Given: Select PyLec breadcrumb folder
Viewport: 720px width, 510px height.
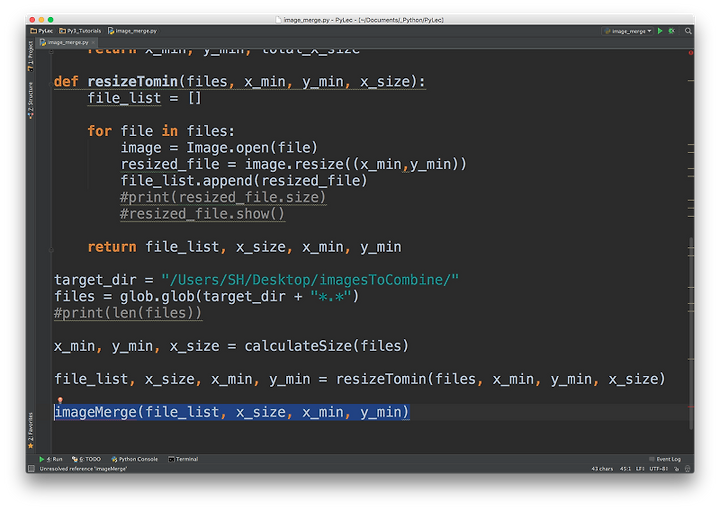Looking at the screenshot, I should point(42,31).
